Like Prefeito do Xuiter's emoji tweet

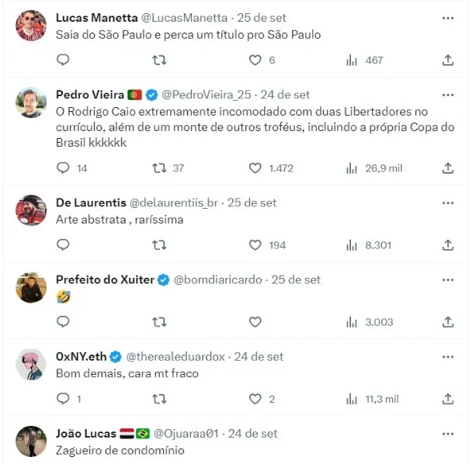pyautogui.click(x=255, y=322)
